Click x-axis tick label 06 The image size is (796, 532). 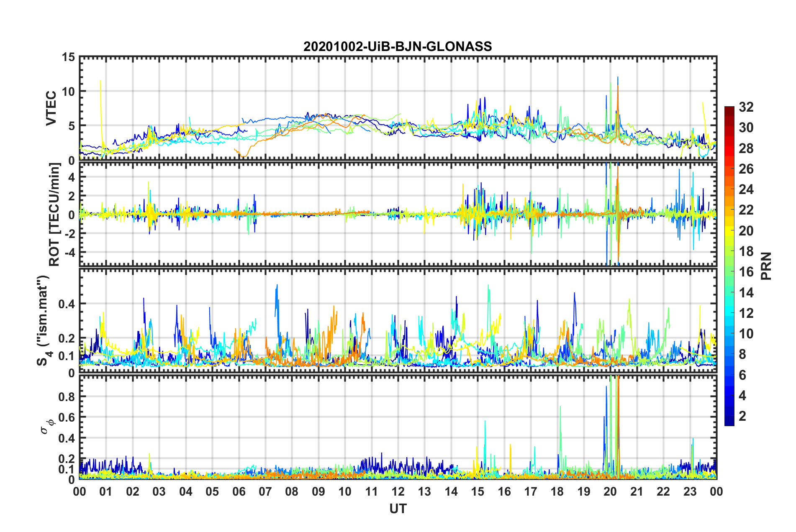click(239, 491)
